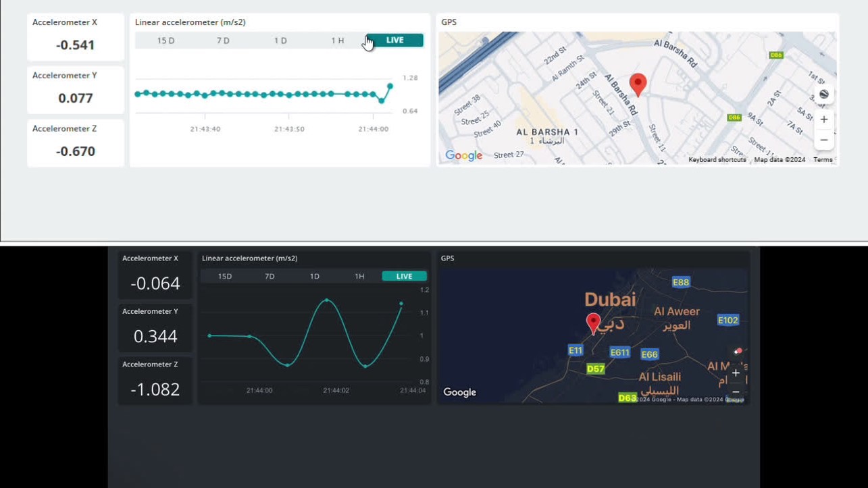868x488 pixels.
Task: Click the Google logo on the light map
Action: coord(463,156)
